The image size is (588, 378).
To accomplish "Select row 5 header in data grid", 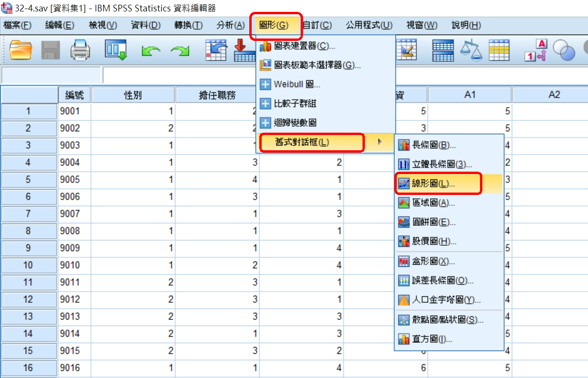I will 29,180.
